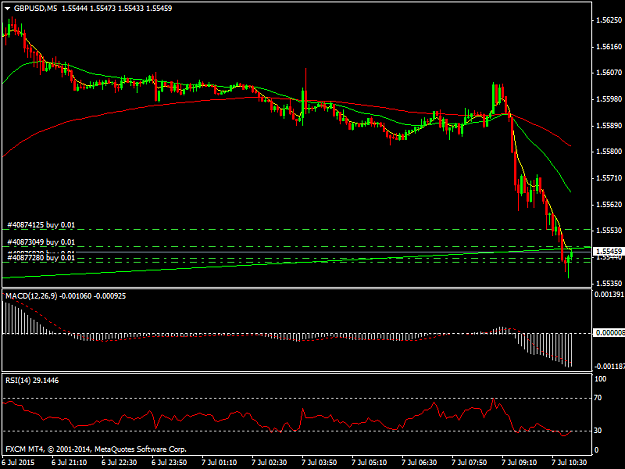
Task: Click the 7 Jul 07:50 time label
Action: [x=469, y=463]
